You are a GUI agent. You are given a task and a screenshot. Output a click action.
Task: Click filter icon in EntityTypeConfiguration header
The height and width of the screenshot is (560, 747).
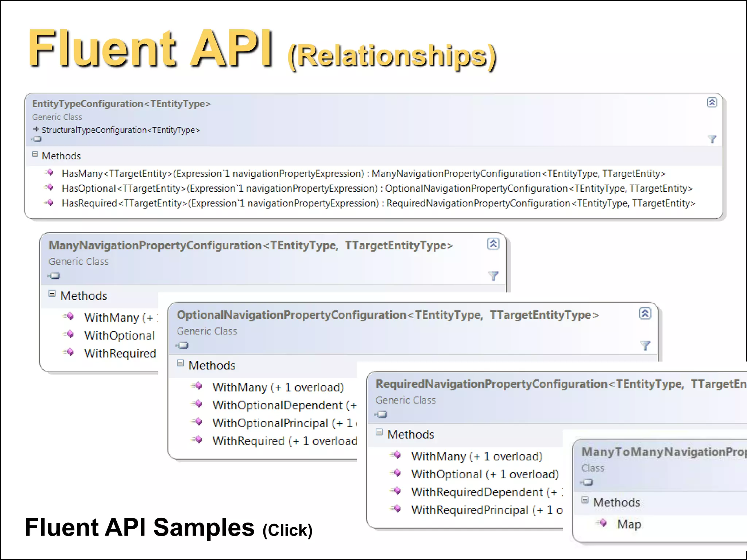[x=712, y=139]
